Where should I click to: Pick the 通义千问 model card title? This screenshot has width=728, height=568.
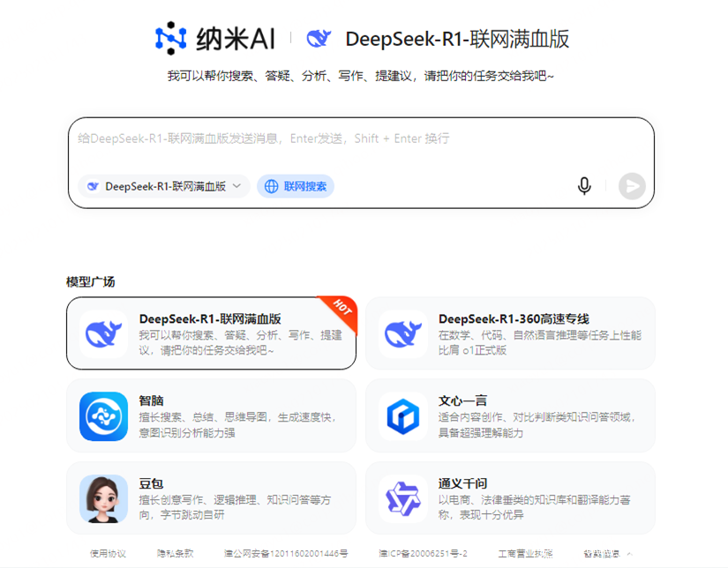point(462,483)
